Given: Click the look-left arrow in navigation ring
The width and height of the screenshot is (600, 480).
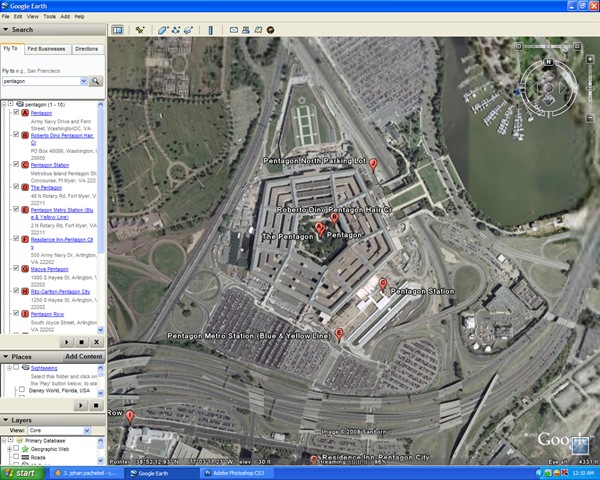Looking at the screenshot, I should pos(534,88).
